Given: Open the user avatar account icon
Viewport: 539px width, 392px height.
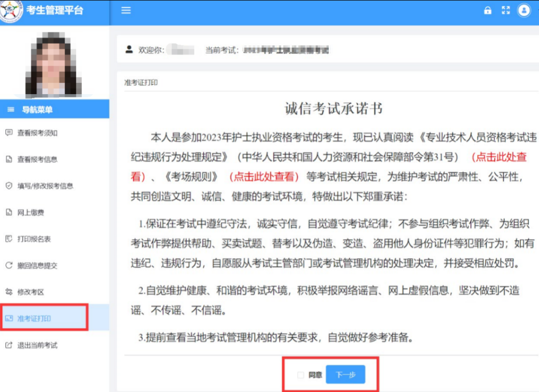Looking at the screenshot, I should coord(524,10).
